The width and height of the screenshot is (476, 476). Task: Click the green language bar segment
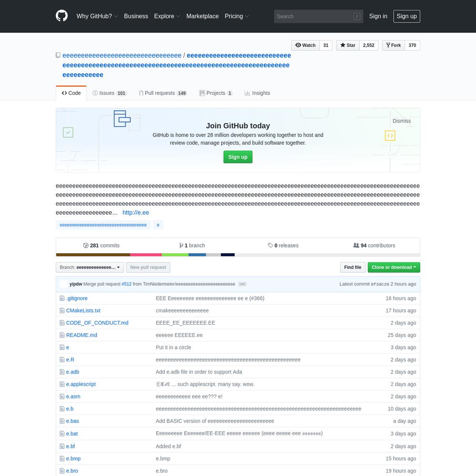tap(175, 255)
